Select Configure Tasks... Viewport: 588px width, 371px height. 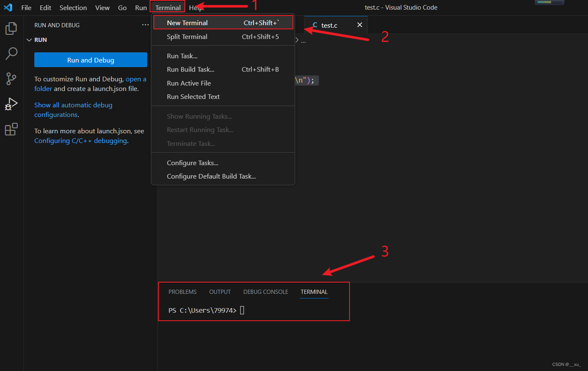click(x=223, y=163)
